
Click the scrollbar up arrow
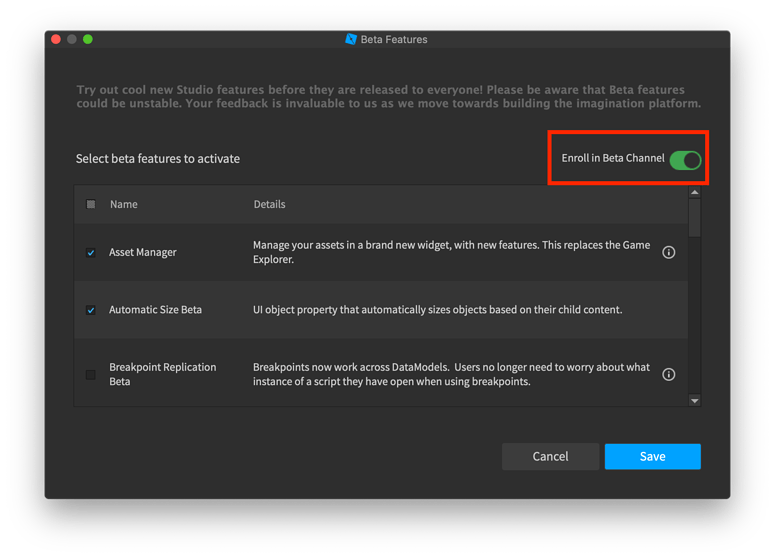click(694, 192)
